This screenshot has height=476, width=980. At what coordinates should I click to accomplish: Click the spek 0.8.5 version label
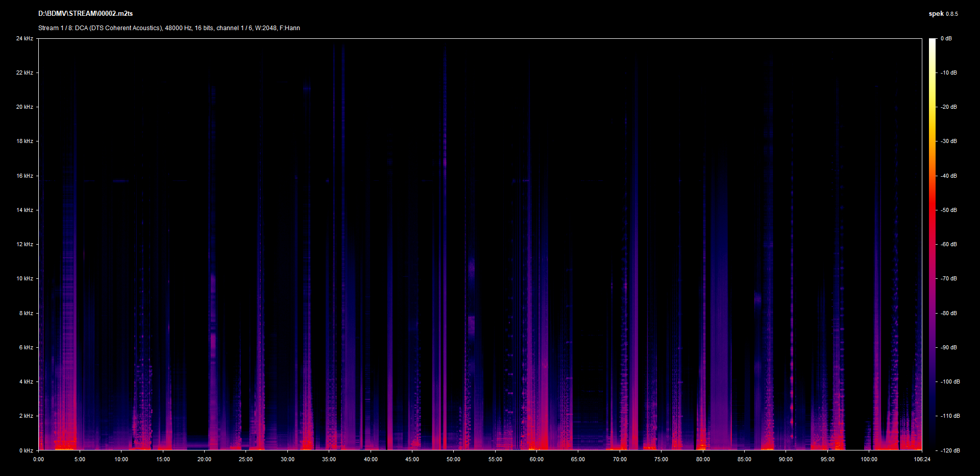[943, 14]
